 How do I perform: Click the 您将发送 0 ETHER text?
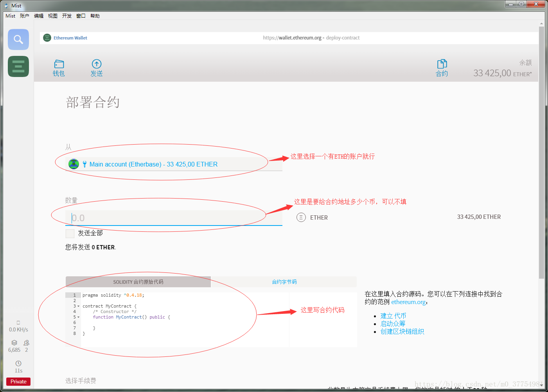point(90,247)
